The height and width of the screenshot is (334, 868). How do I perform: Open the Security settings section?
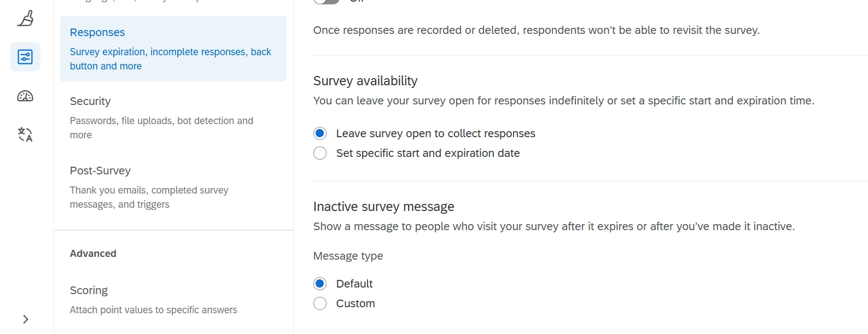[x=90, y=101]
